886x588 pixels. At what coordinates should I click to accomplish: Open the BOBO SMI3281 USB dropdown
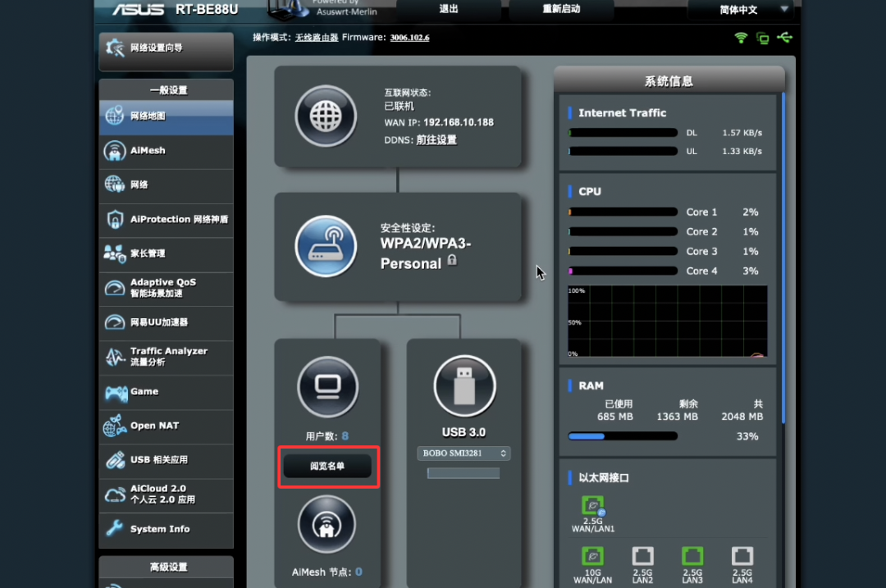point(464,454)
